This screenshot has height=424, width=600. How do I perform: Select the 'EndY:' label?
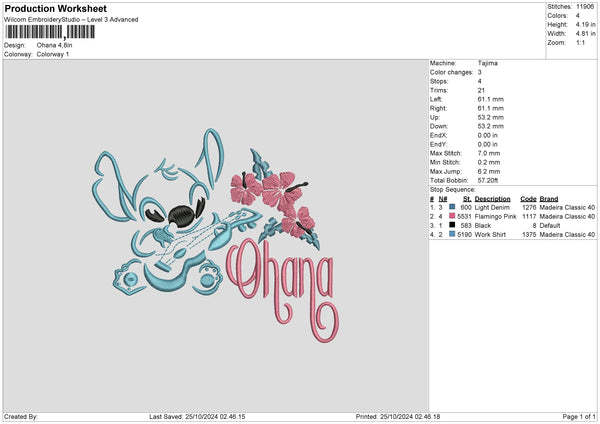click(439, 144)
